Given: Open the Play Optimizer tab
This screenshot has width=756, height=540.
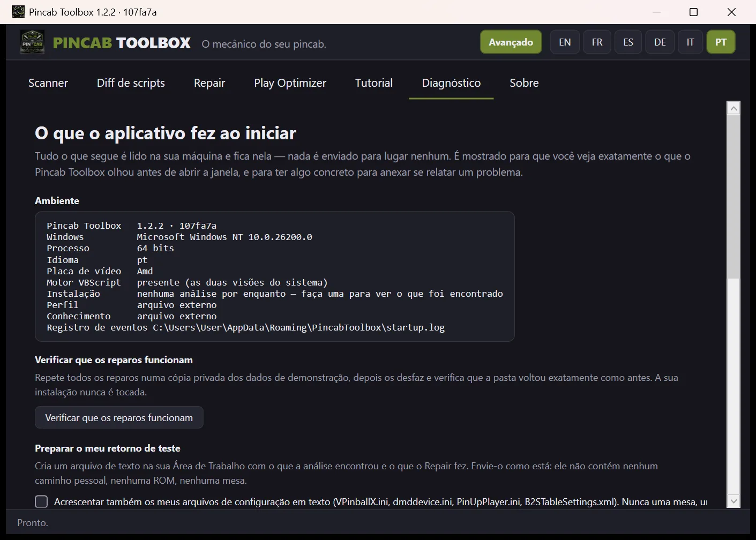Looking at the screenshot, I should pyautogui.click(x=290, y=83).
